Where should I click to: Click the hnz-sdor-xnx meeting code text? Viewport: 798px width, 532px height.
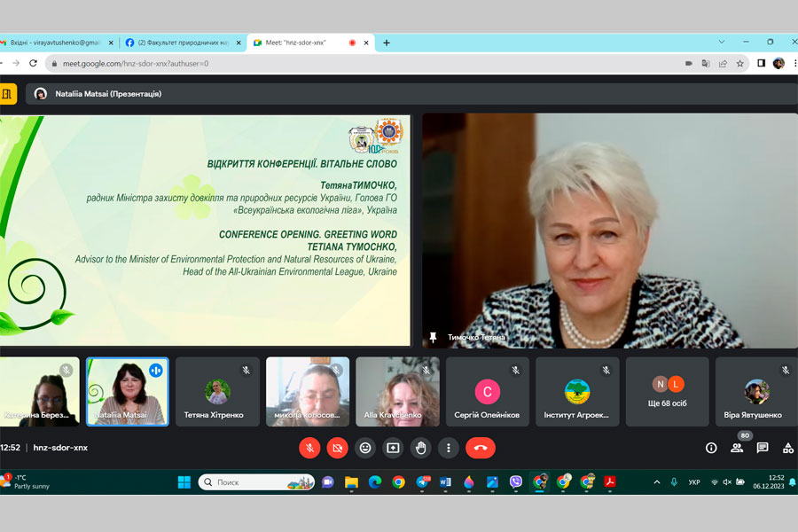click(x=60, y=448)
